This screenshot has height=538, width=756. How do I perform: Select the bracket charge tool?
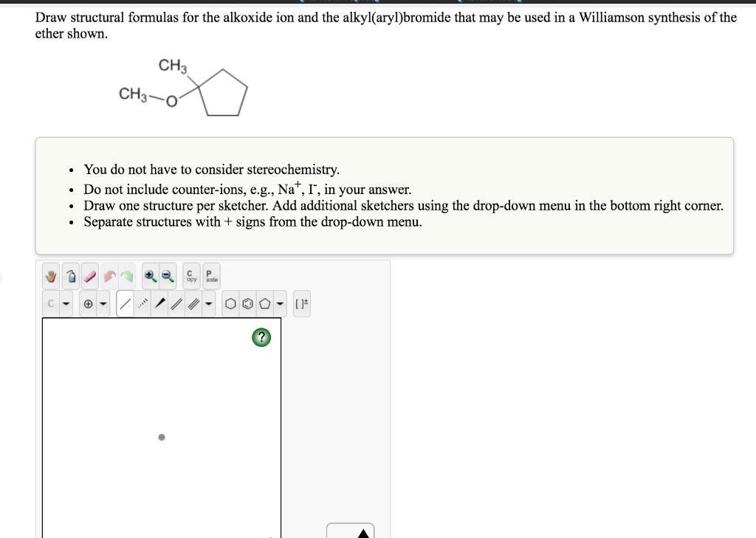300,303
